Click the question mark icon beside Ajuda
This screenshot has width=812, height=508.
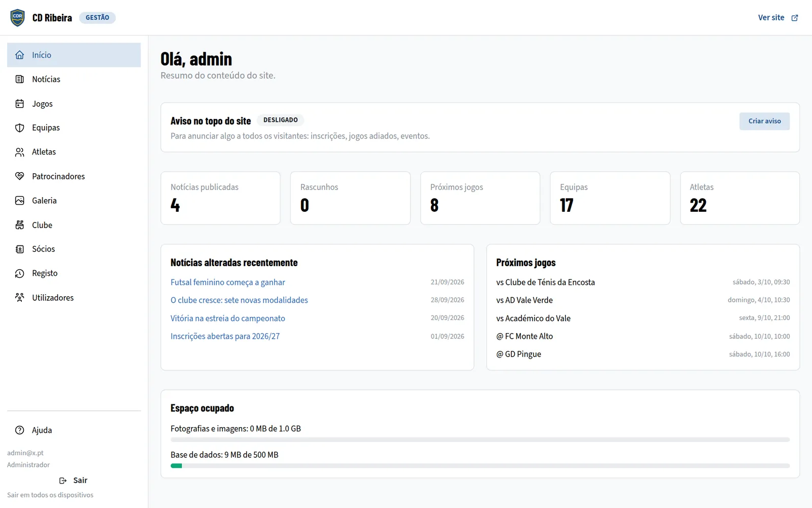(20, 430)
